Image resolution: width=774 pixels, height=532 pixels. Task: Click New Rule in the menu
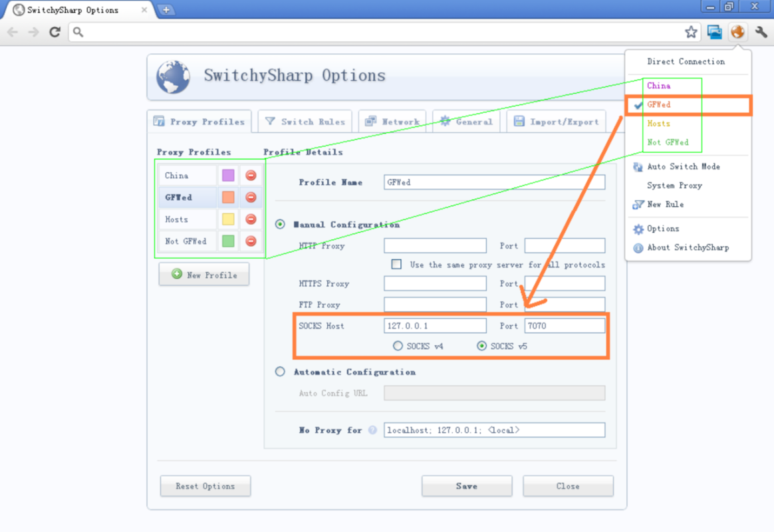tap(688, 204)
